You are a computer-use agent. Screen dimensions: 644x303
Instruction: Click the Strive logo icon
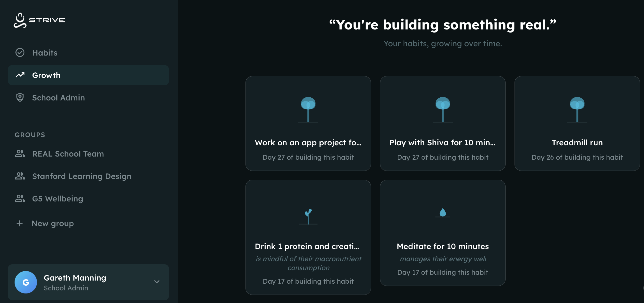20,20
